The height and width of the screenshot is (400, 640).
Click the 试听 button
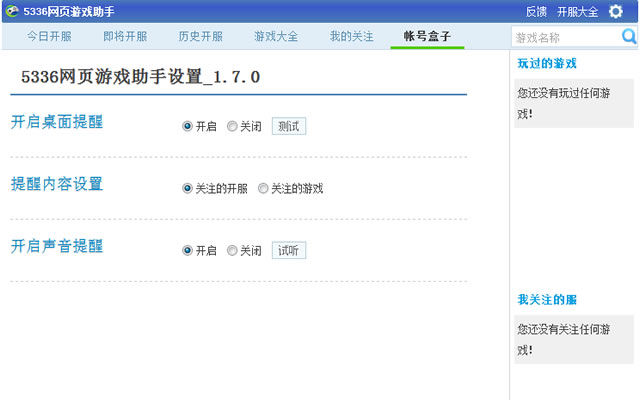click(289, 250)
